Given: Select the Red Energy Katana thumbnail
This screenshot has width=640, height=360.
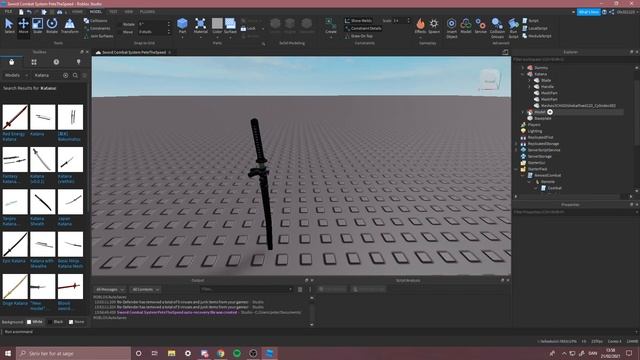Looking at the screenshot, I should coord(15,117).
